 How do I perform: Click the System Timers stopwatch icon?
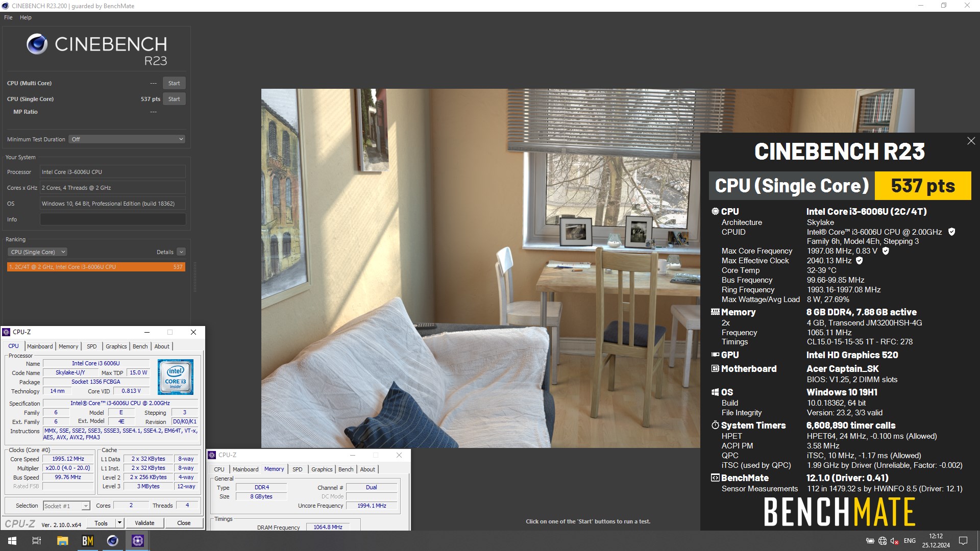pos(715,425)
